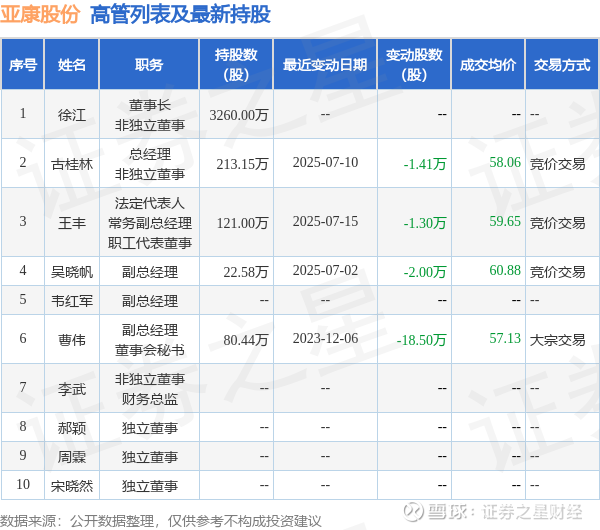
Task: Select the name 徐江
Action: tap(72, 114)
